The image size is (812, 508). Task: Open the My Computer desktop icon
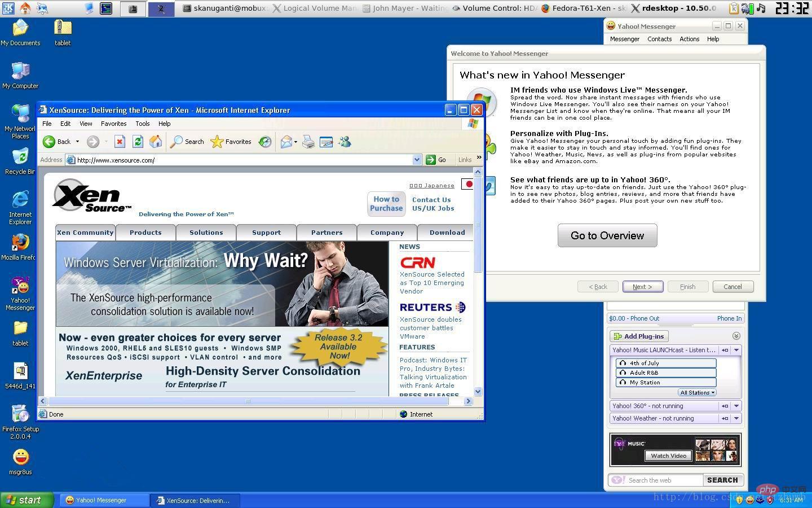coord(20,76)
